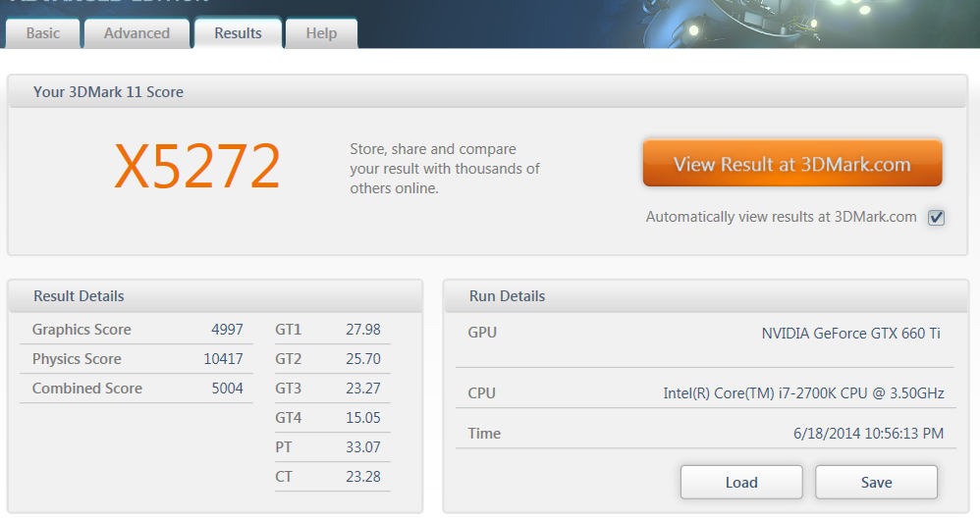This screenshot has width=980, height=520.
Task: Click the Combined Score label
Action: (x=86, y=389)
